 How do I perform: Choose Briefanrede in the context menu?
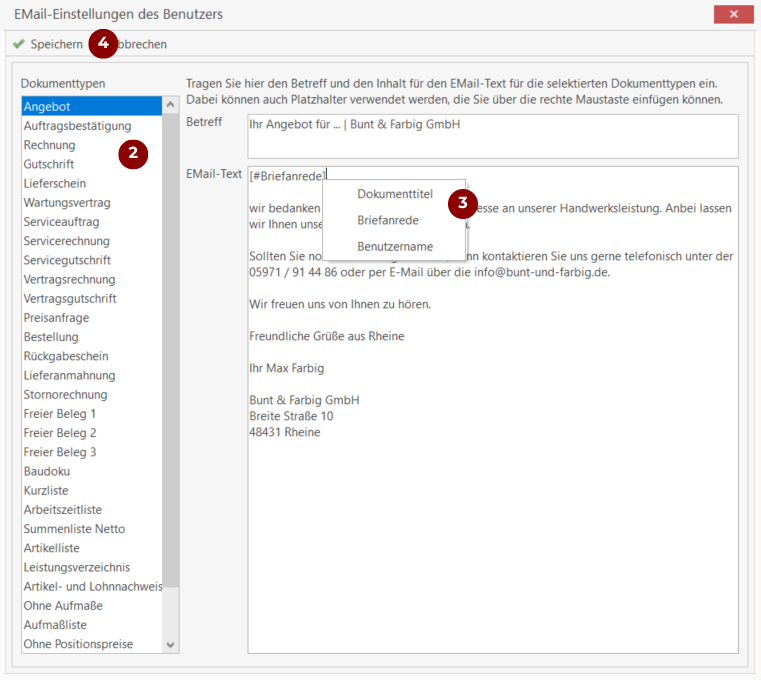(x=387, y=220)
